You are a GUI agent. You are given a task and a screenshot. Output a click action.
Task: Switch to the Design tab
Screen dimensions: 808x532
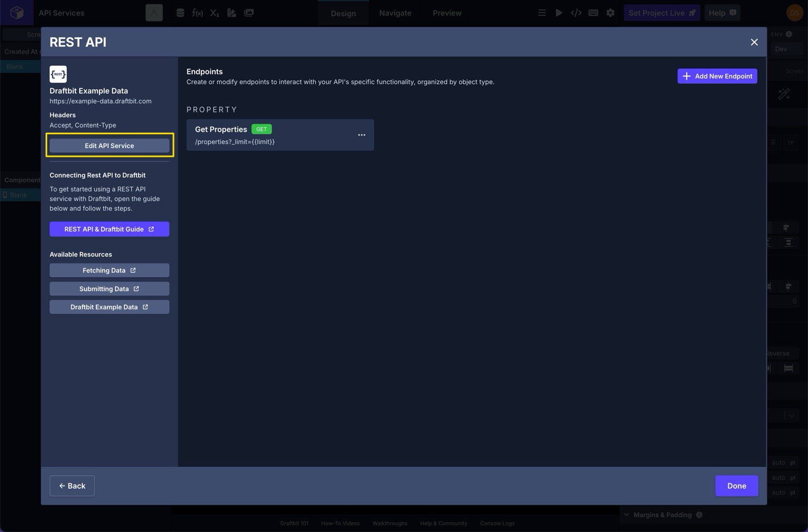343,13
